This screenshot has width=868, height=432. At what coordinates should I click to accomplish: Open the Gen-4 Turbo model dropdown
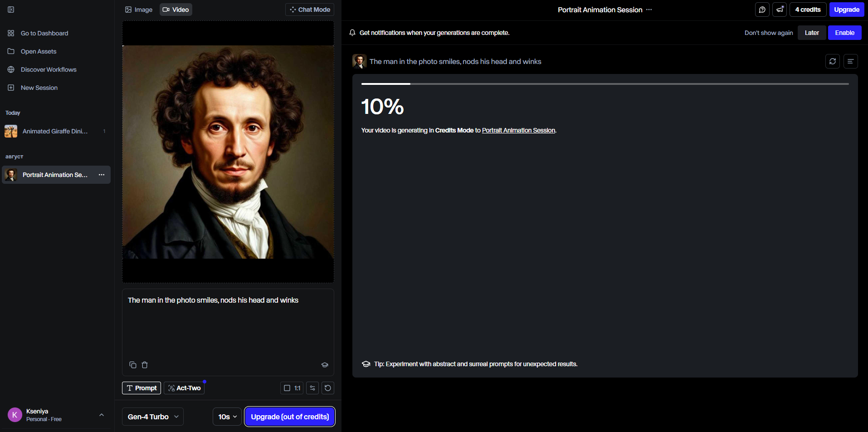153,417
